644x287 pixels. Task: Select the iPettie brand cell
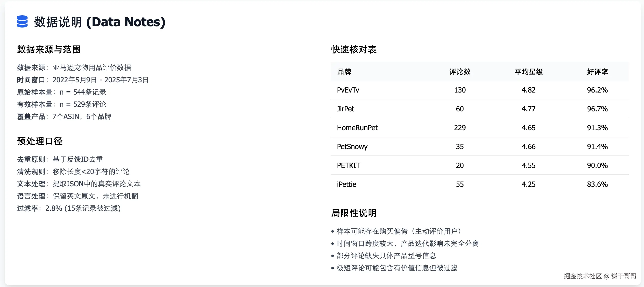click(346, 184)
